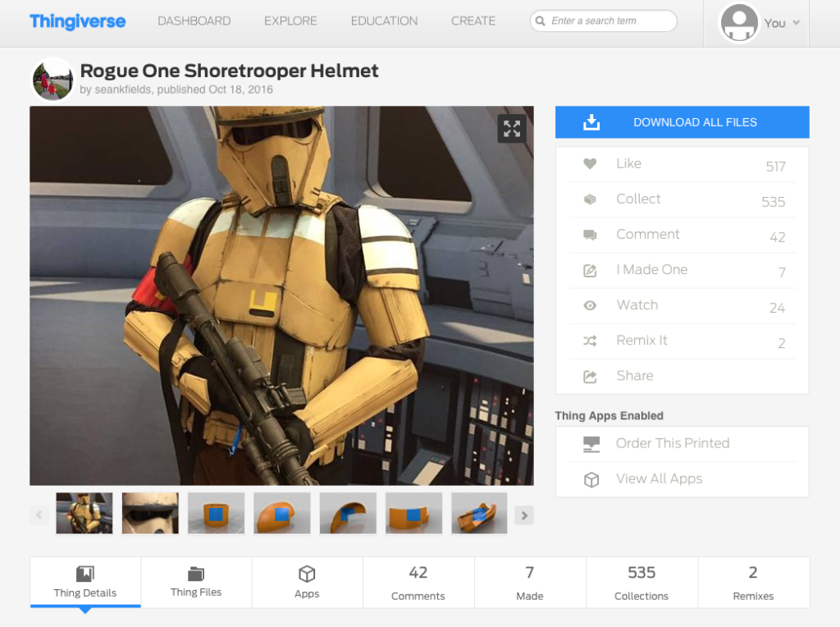Click the Like label
The width and height of the screenshot is (840, 627).
(x=628, y=163)
